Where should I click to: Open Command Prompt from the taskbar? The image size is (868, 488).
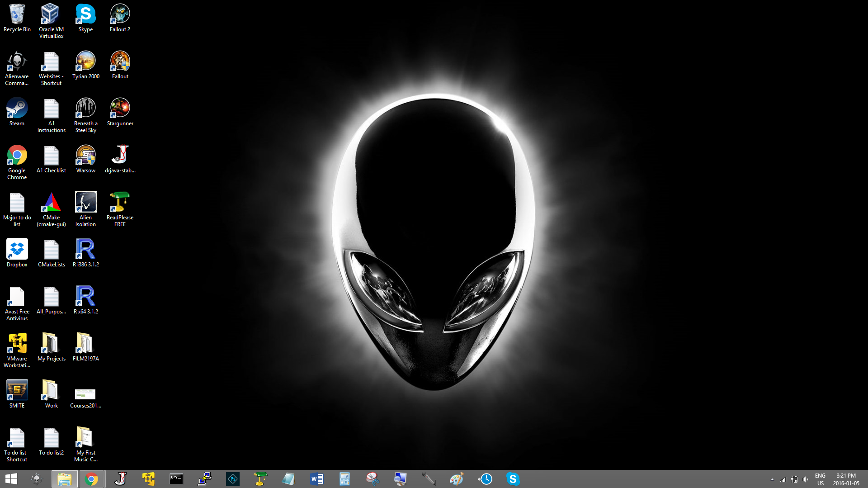pyautogui.click(x=176, y=479)
